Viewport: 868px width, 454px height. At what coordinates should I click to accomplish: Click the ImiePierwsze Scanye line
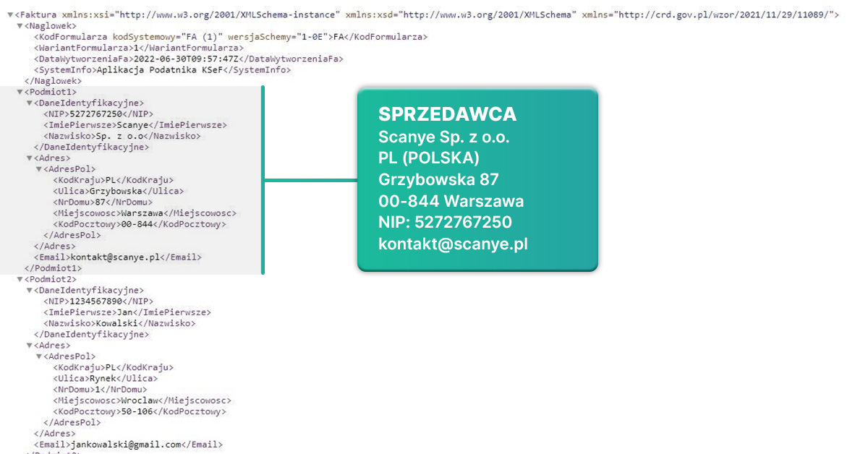[x=135, y=124]
